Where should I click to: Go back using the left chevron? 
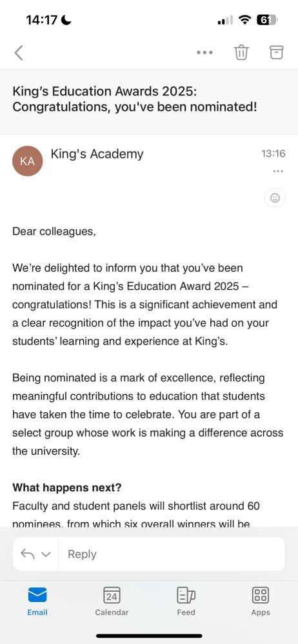[19, 53]
